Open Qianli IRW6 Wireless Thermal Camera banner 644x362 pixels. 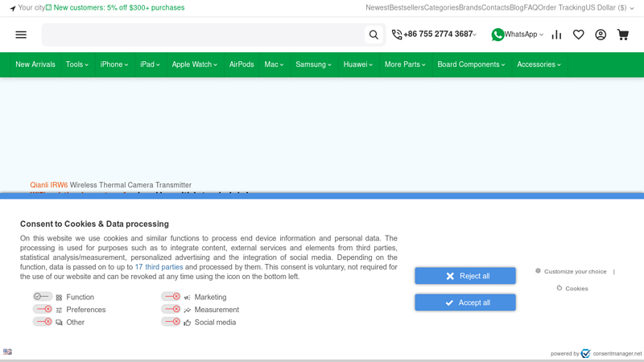point(110,185)
